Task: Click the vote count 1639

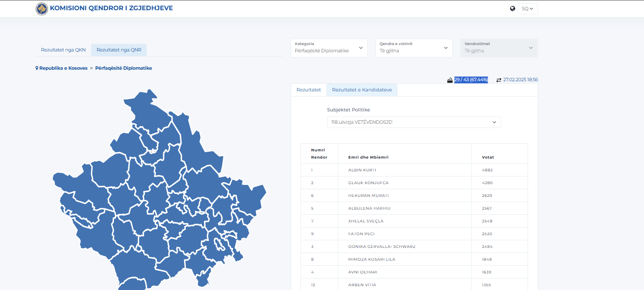Action: [487, 272]
